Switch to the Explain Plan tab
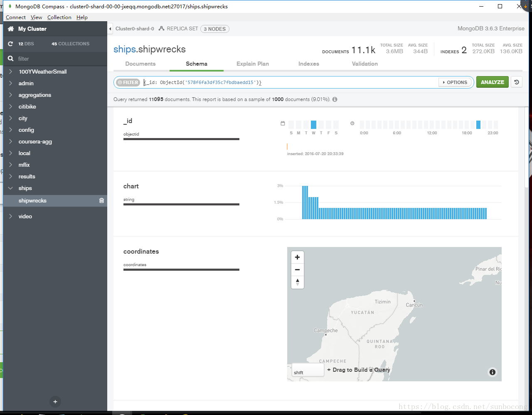Image resolution: width=532 pixels, height=415 pixels. pyautogui.click(x=253, y=64)
